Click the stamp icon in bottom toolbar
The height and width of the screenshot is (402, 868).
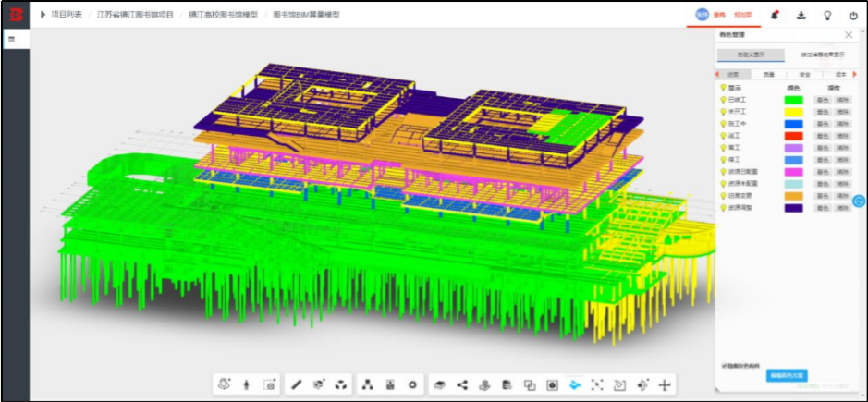point(485,384)
